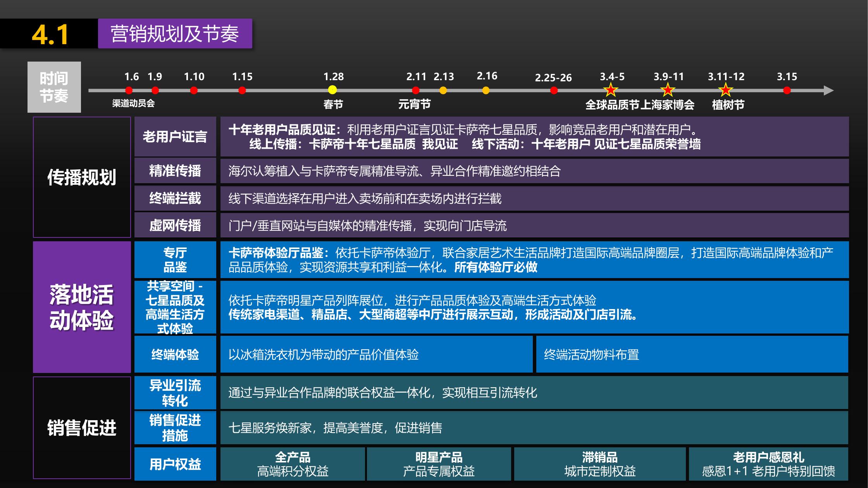This screenshot has width=868, height=488.
Task: Click the red dot under date 1.9
Action: click(x=155, y=91)
